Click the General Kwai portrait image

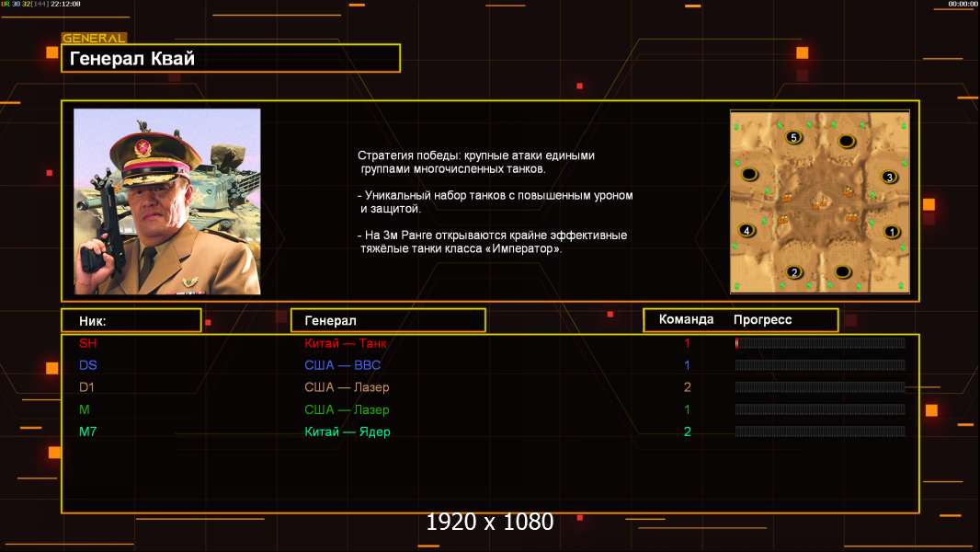click(167, 201)
